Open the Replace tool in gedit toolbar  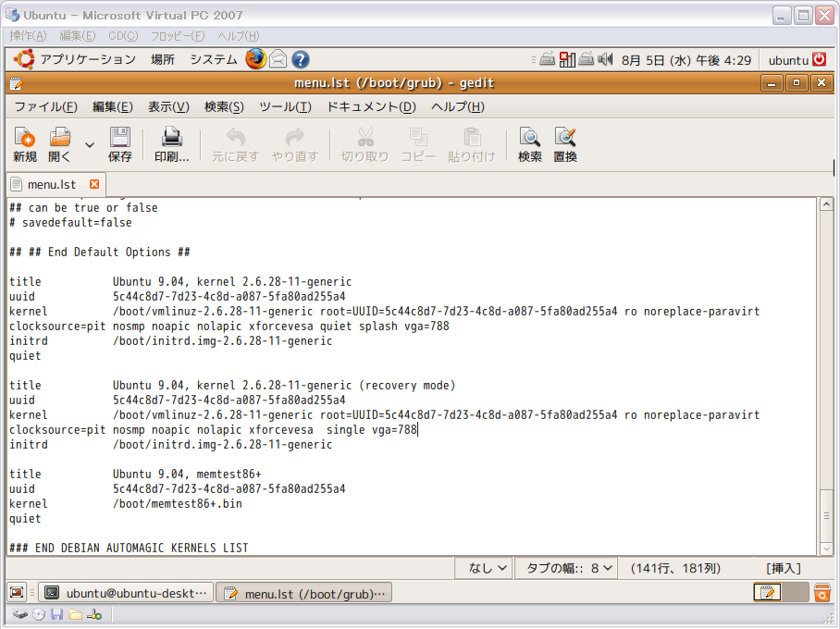click(x=565, y=144)
